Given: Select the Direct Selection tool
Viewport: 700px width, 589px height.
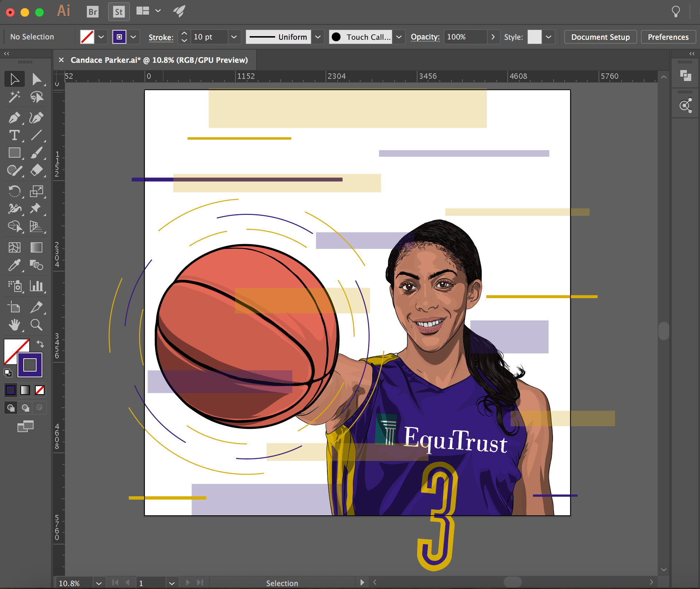Looking at the screenshot, I should [36, 79].
